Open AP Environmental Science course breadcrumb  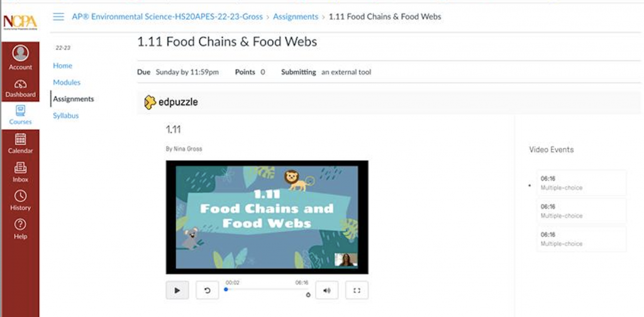[x=167, y=17]
